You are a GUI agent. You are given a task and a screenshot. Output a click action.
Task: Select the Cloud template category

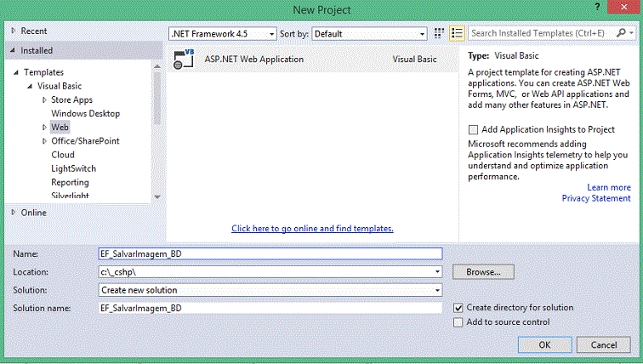[63, 155]
